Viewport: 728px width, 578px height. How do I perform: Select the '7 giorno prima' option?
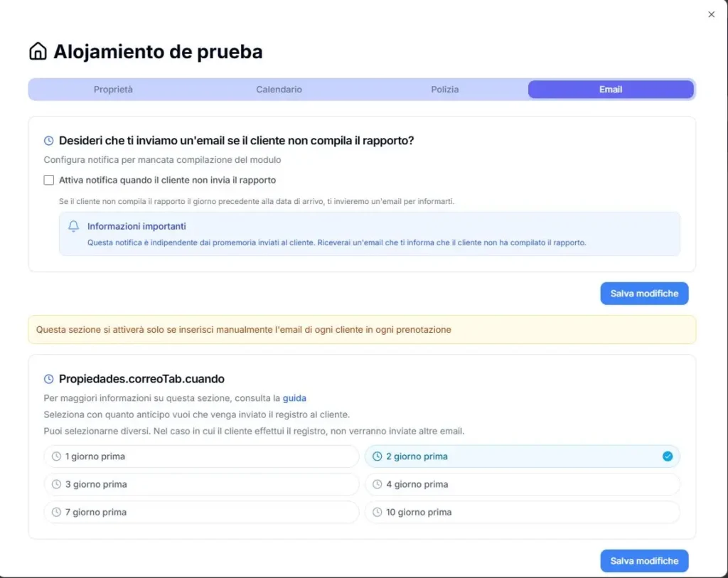pos(201,512)
